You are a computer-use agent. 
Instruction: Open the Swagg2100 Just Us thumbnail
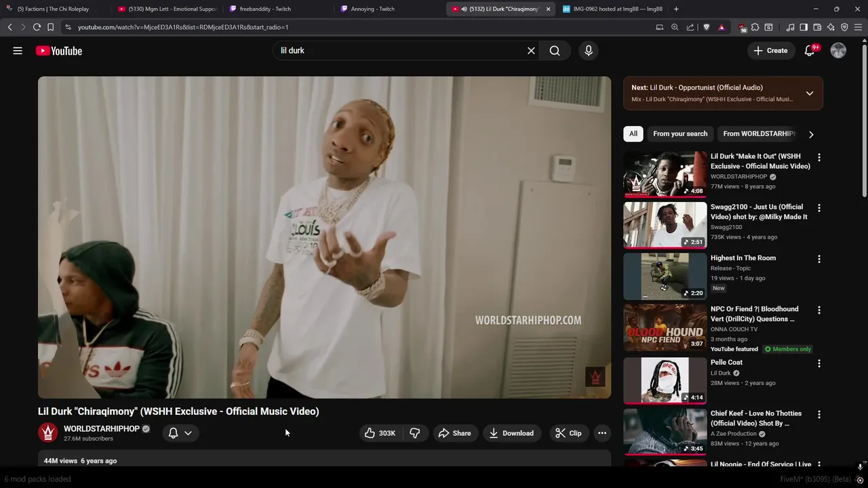[665, 225]
